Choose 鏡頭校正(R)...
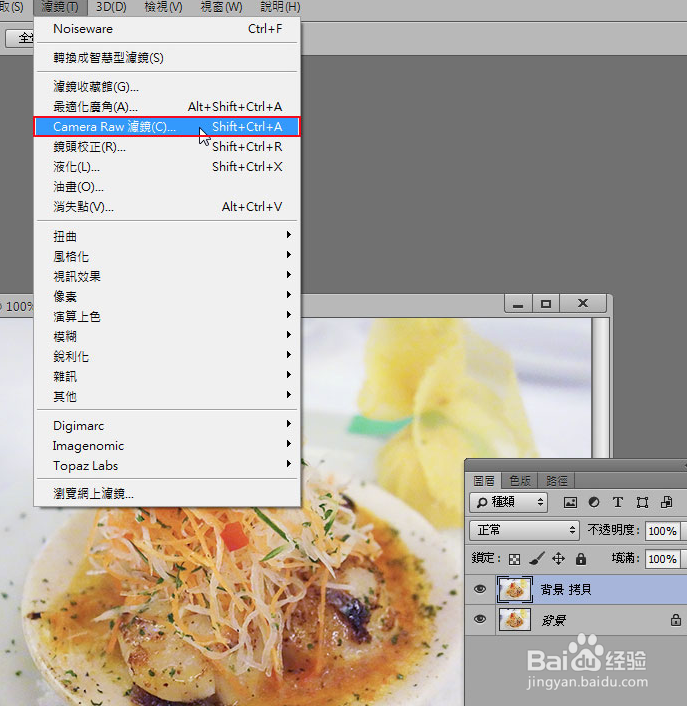This screenshot has width=687, height=706. click(x=167, y=147)
